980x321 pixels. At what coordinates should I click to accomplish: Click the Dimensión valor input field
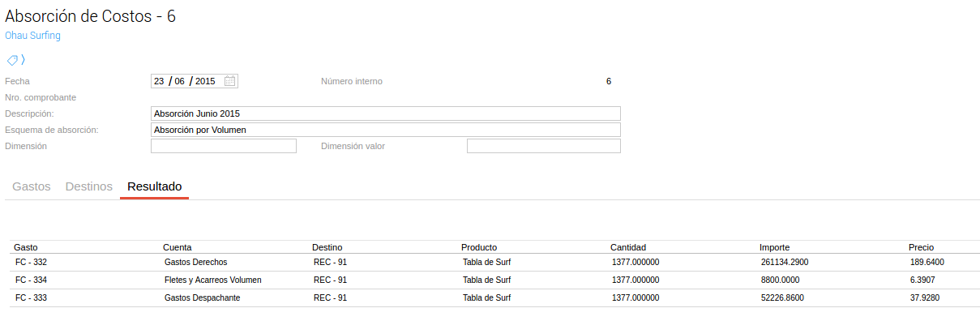pos(544,146)
